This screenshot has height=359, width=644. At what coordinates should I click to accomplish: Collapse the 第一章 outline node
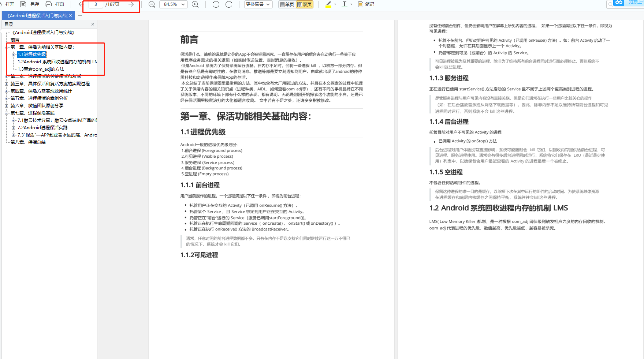coord(6,47)
